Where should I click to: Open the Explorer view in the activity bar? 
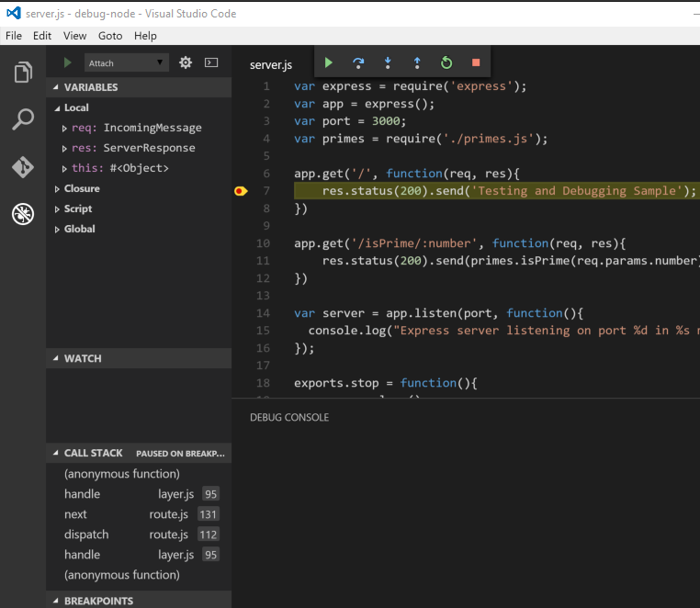point(23,72)
